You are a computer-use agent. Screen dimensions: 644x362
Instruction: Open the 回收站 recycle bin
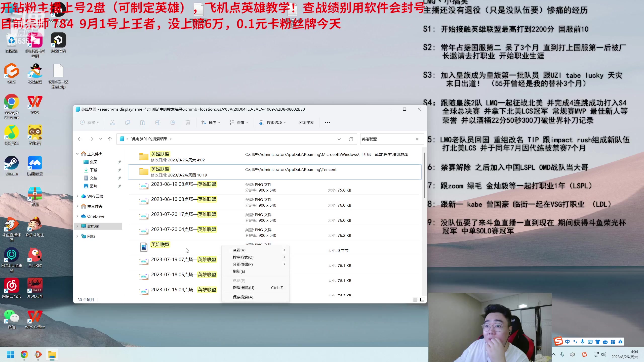coord(12,43)
